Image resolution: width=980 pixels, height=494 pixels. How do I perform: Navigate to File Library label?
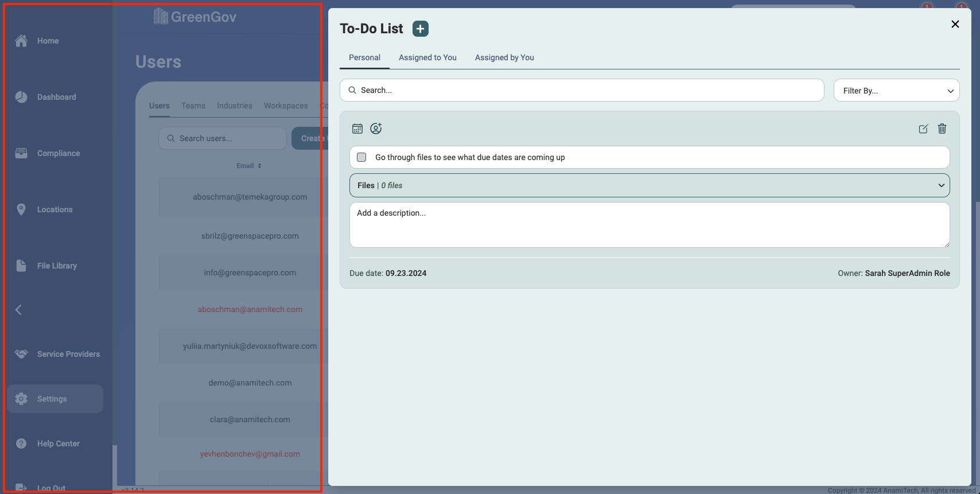click(57, 266)
